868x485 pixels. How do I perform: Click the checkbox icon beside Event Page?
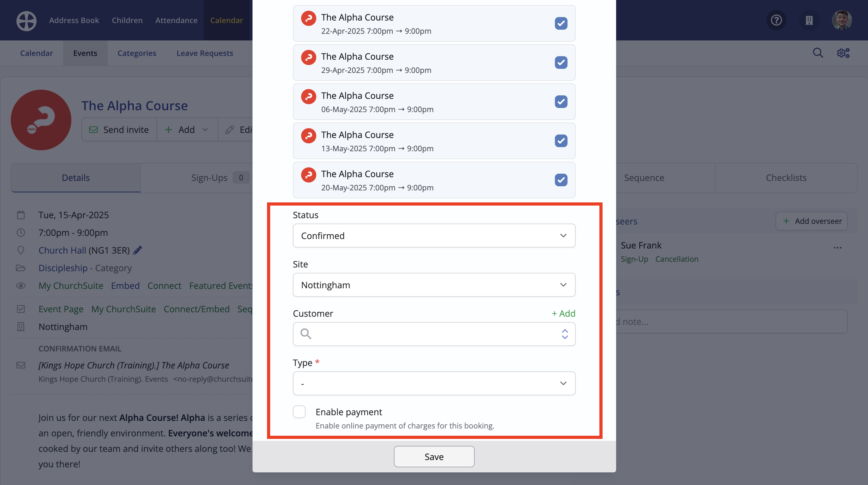coord(21,309)
